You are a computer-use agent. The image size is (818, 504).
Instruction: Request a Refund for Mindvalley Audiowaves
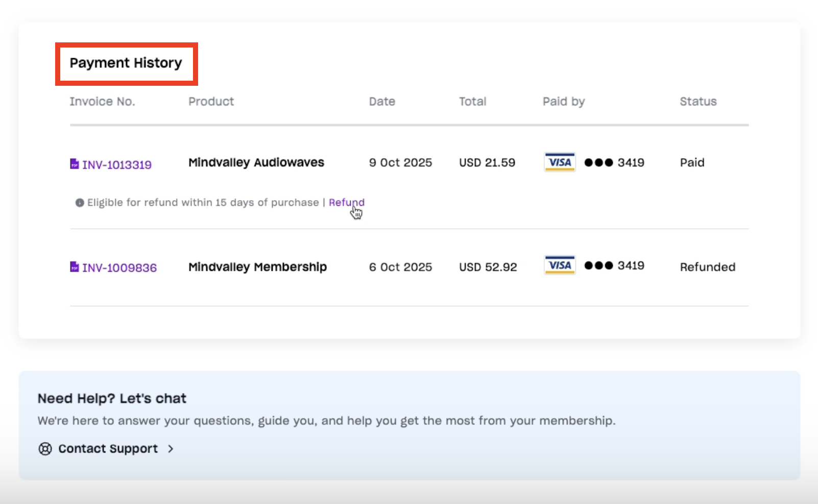(346, 202)
